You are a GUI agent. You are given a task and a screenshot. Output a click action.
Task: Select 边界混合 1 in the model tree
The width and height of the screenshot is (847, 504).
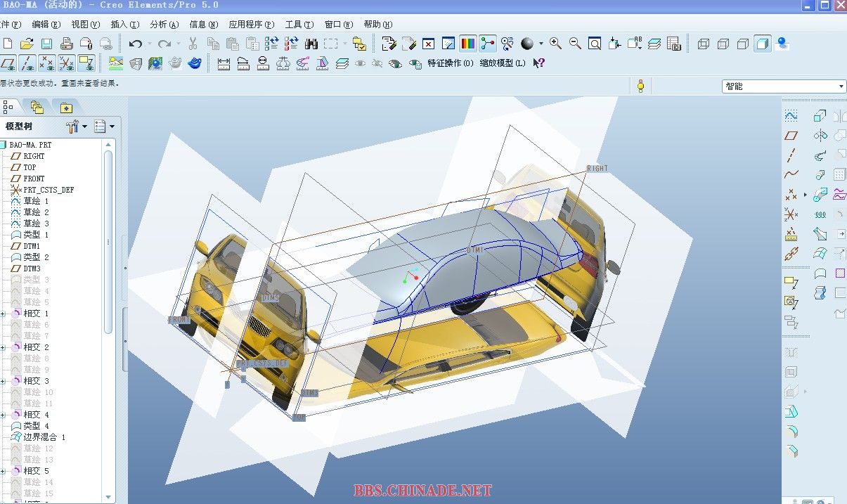(39, 437)
